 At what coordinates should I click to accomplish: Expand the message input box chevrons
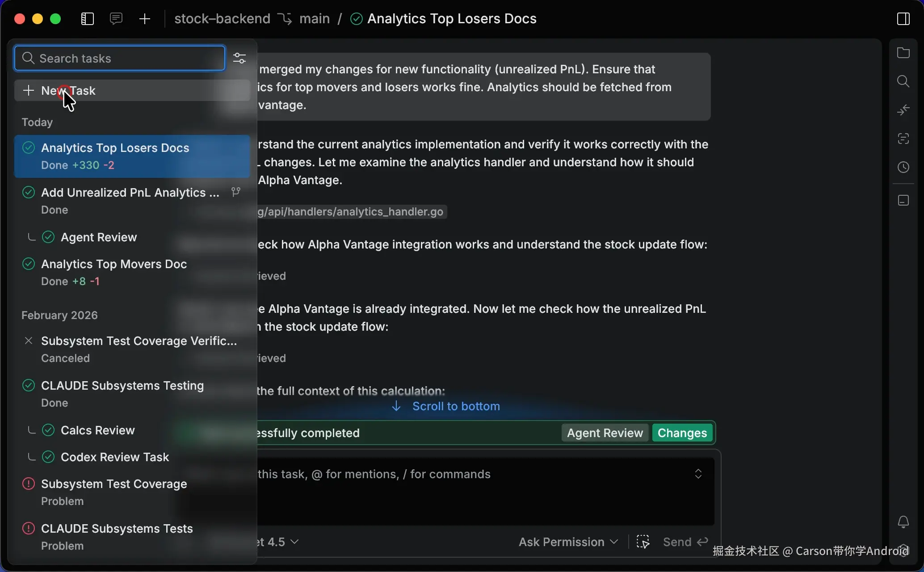pos(698,474)
